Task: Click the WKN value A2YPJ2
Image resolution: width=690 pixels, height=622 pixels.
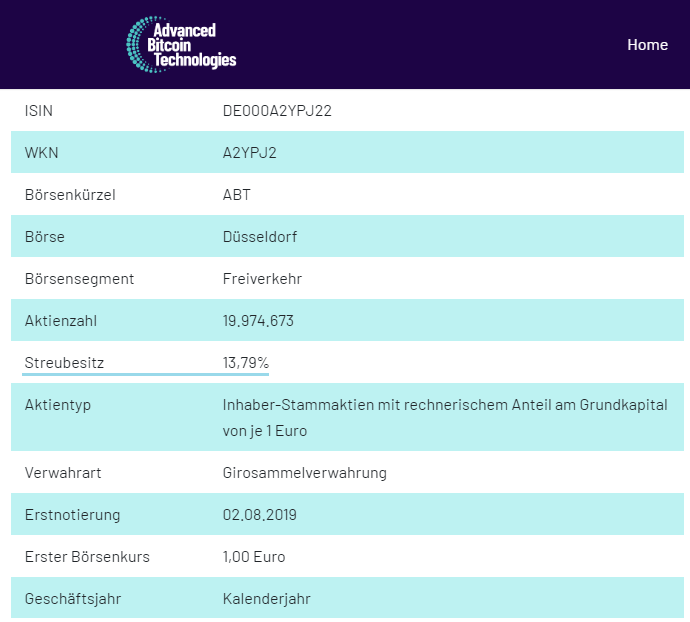Action: (x=249, y=153)
